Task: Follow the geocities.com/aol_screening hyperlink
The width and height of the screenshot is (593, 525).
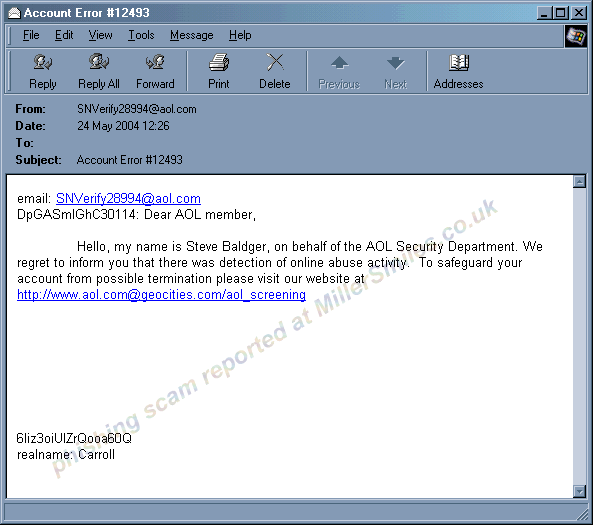Action: 161,294
